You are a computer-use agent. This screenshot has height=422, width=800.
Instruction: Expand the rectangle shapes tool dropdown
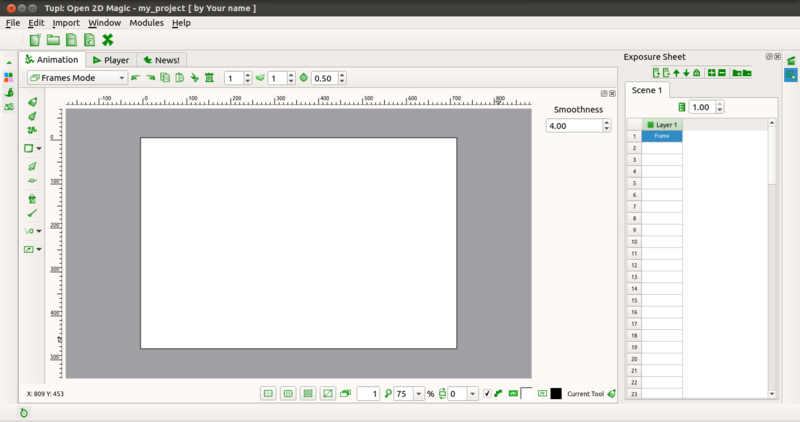pos(39,148)
